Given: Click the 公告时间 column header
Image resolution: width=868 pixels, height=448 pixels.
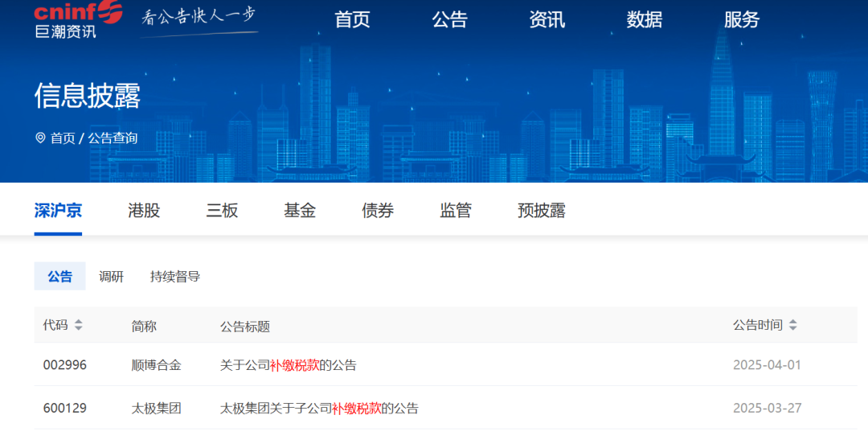Looking at the screenshot, I should (x=758, y=325).
